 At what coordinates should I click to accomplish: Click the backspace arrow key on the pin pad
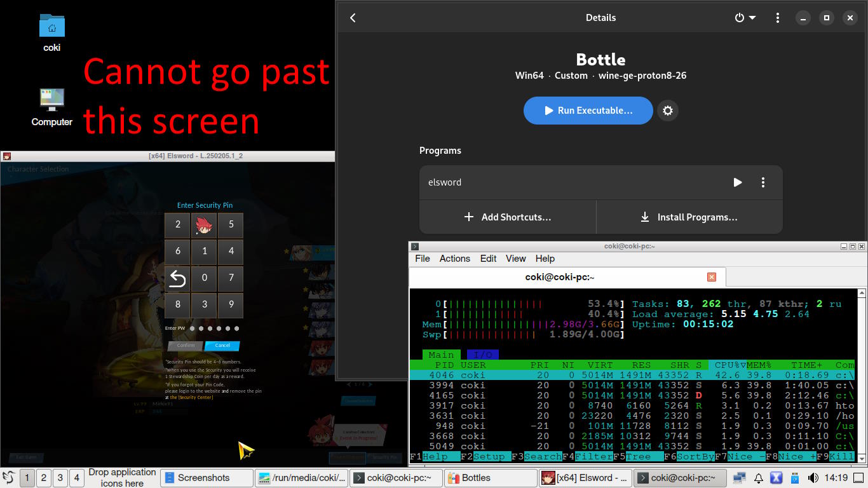tap(177, 278)
